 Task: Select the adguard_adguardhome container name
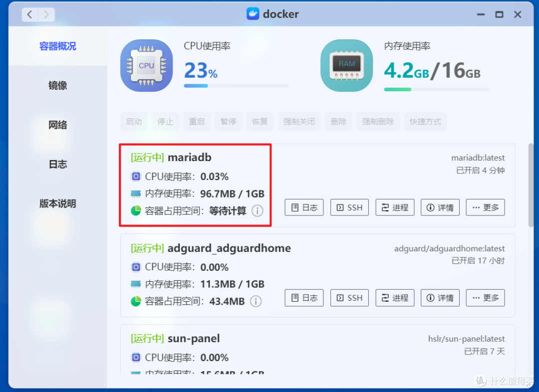[x=229, y=248]
